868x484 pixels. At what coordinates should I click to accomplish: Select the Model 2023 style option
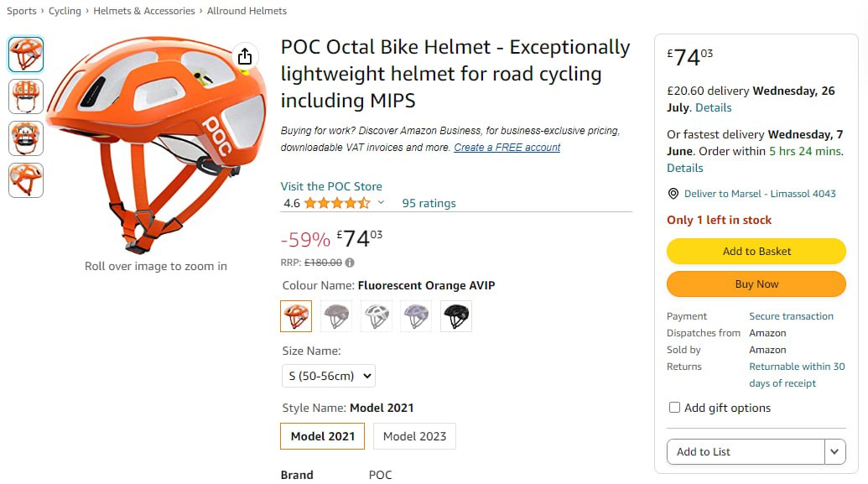pyautogui.click(x=414, y=436)
